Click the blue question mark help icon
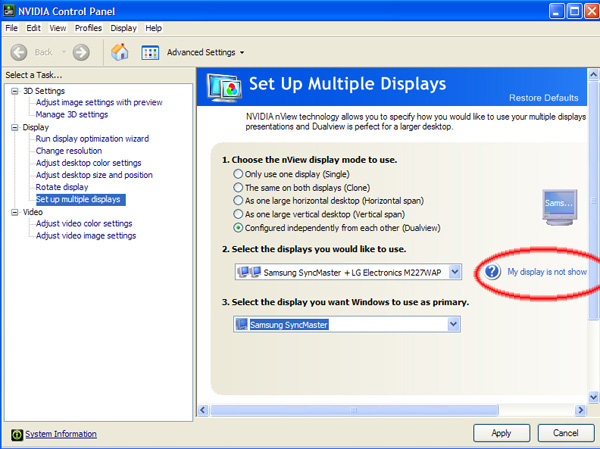The image size is (600, 449). pyautogui.click(x=492, y=271)
